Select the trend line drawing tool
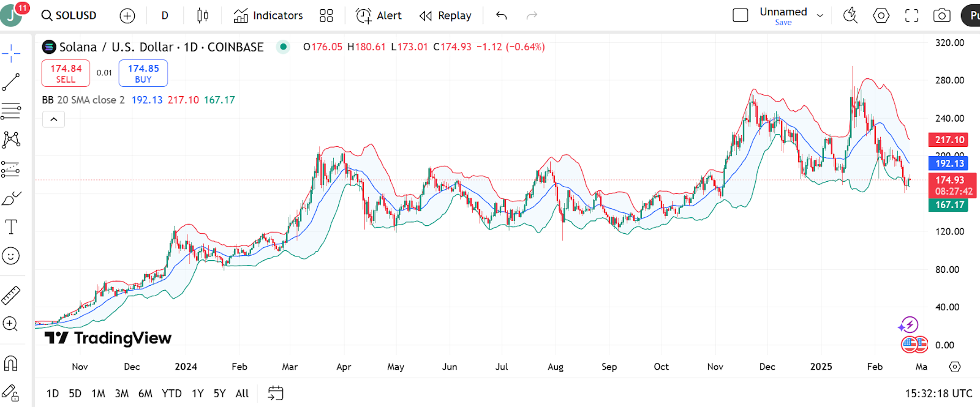The width and height of the screenshot is (980, 407). [x=11, y=82]
